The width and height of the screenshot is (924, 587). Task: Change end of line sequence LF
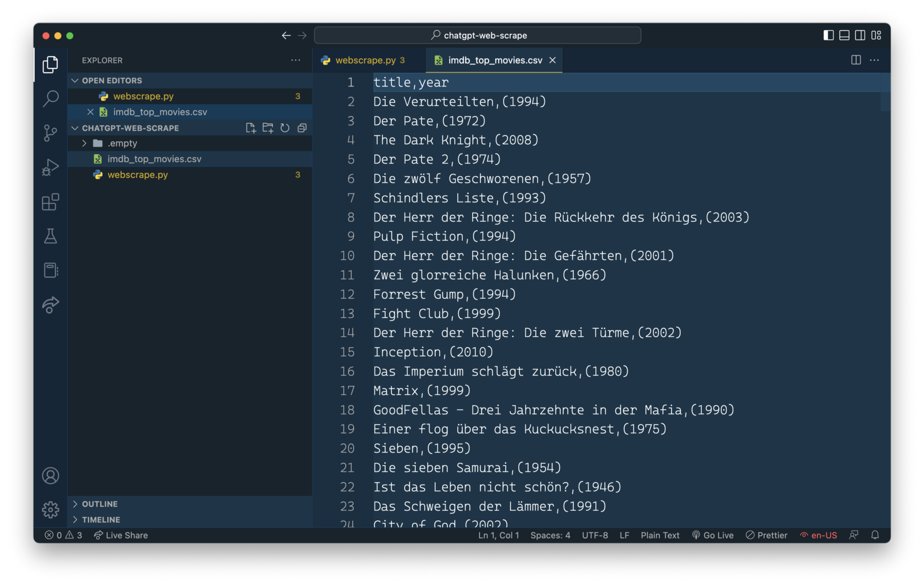click(x=624, y=535)
